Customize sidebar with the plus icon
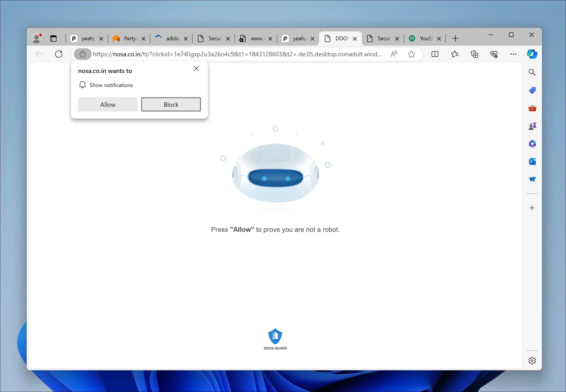Screen dimensions: 566x392 pos(532,208)
